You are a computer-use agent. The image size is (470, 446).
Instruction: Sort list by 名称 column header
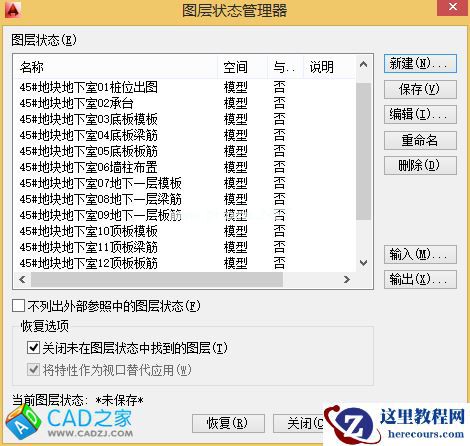click(116, 67)
